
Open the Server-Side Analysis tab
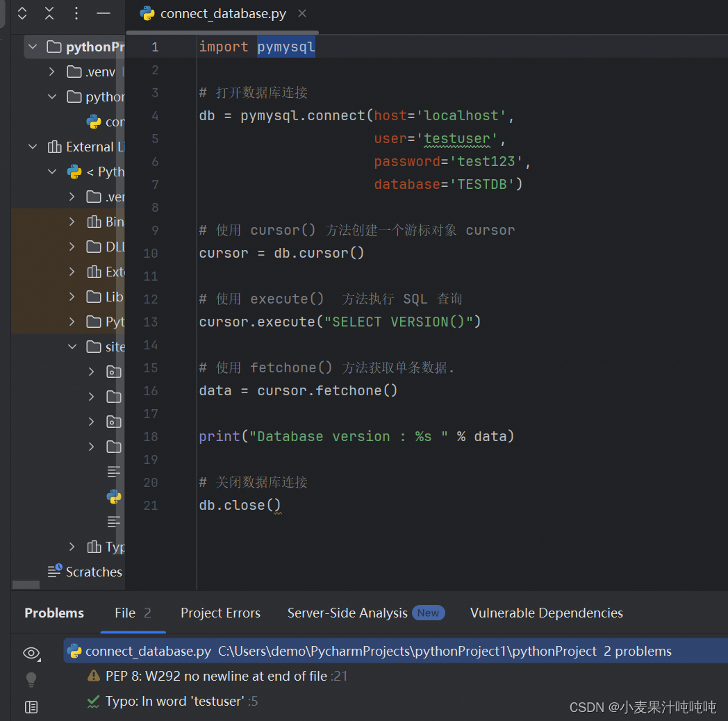click(x=347, y=613)
